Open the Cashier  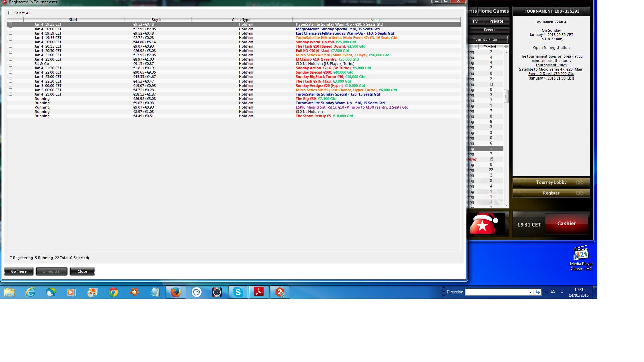click(566, 223)
